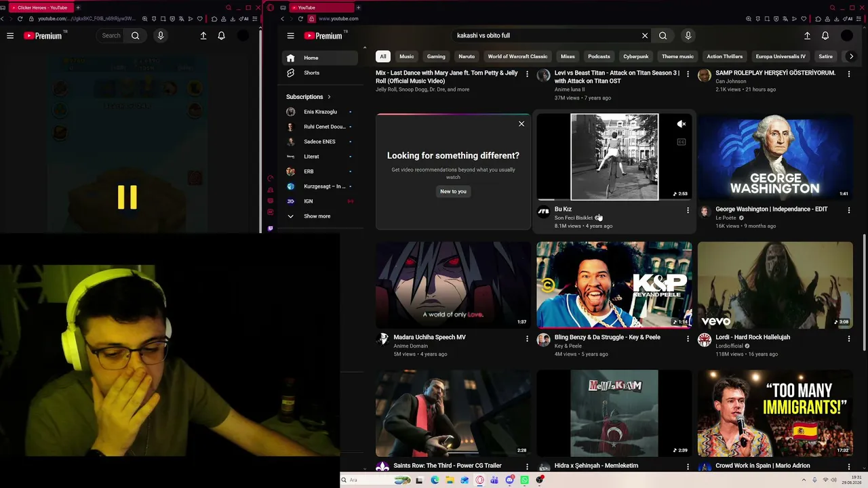Viewport: 868px width, 488px height.
Task: Open the guide menu in the left YouTube window
Action: (10, 36)
